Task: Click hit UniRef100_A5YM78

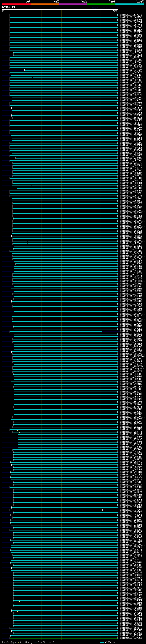Action: click(x=131, y=424)
